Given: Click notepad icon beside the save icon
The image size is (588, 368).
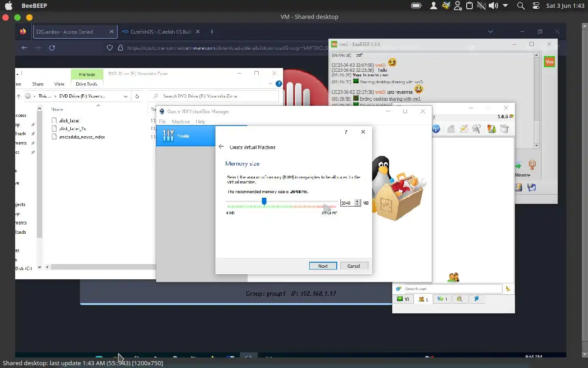Looking at the screenshot, I should [x=519, y=187].
